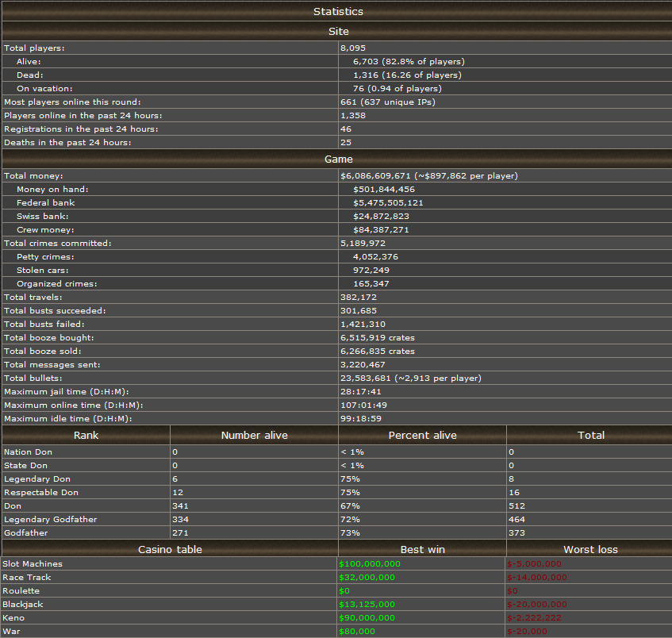Select the Godfather total value 373
The height and width of the screenshot is (638, 672).
point(516,533)
